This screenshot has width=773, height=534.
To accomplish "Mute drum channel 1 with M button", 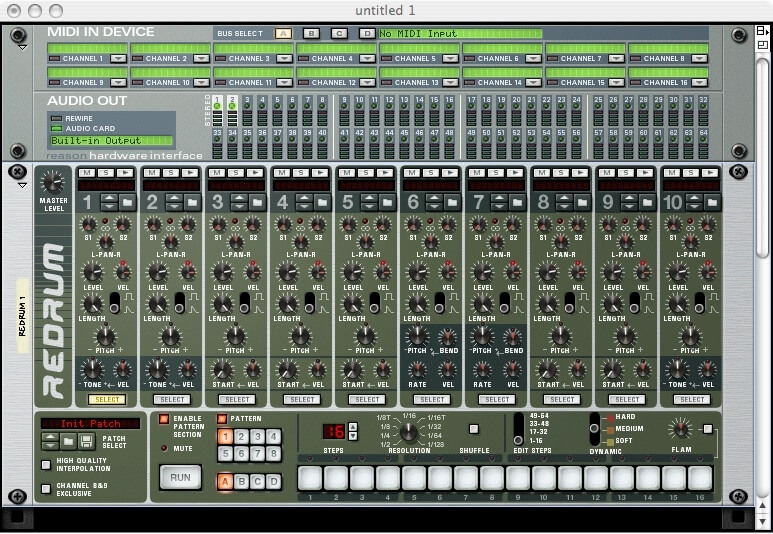I will (87, 173).
